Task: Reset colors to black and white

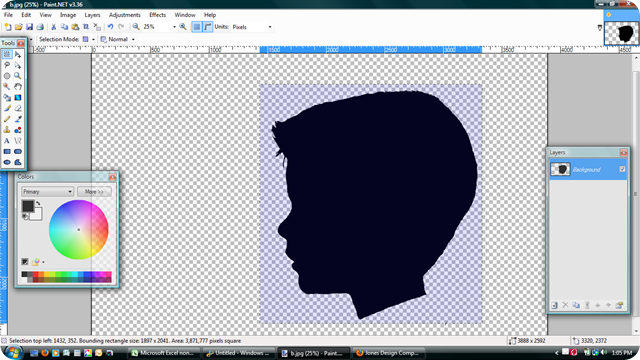Action: (25, 216)
